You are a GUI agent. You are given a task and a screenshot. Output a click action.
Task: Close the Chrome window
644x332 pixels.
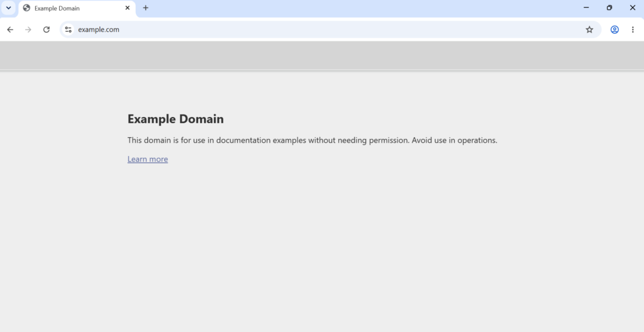click(x=633, y=8)
